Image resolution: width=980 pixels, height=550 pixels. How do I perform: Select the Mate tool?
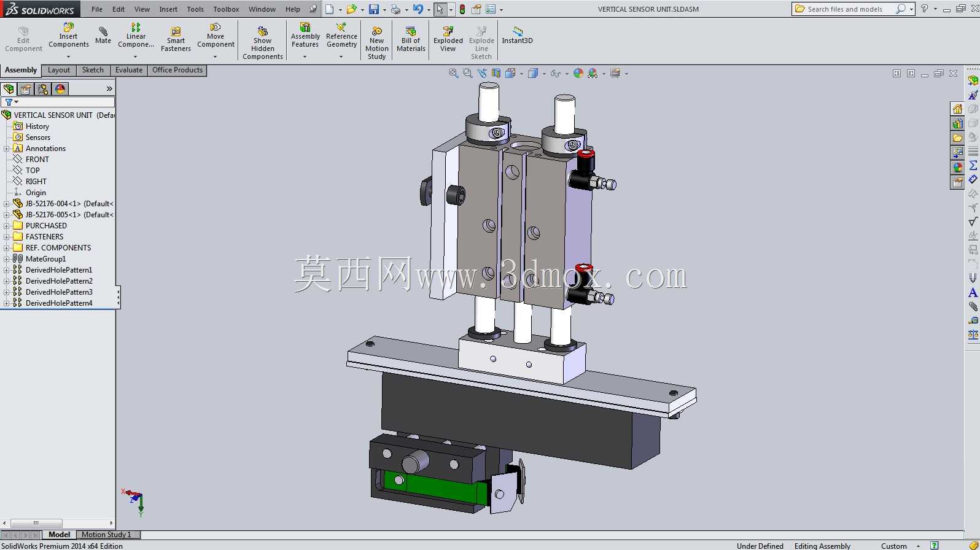(103, 36)
